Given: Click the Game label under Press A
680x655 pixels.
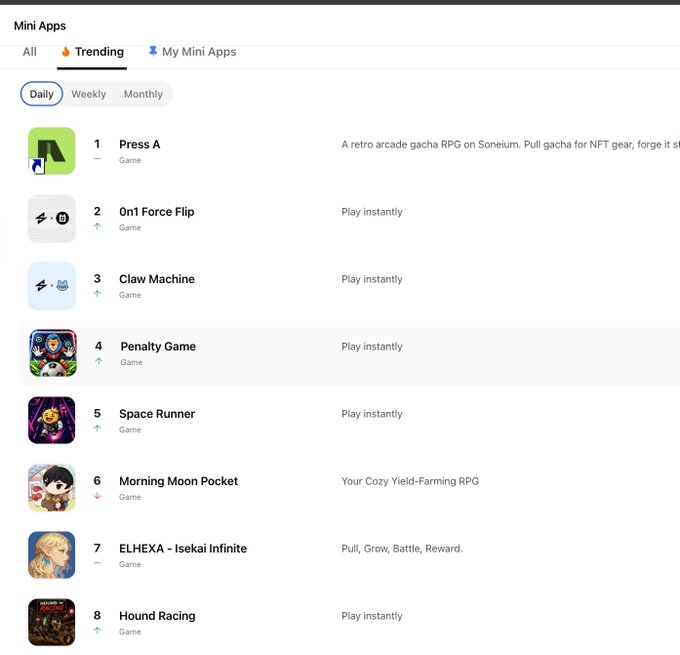Looking at the screenshot, I should (x=130, y=160).
